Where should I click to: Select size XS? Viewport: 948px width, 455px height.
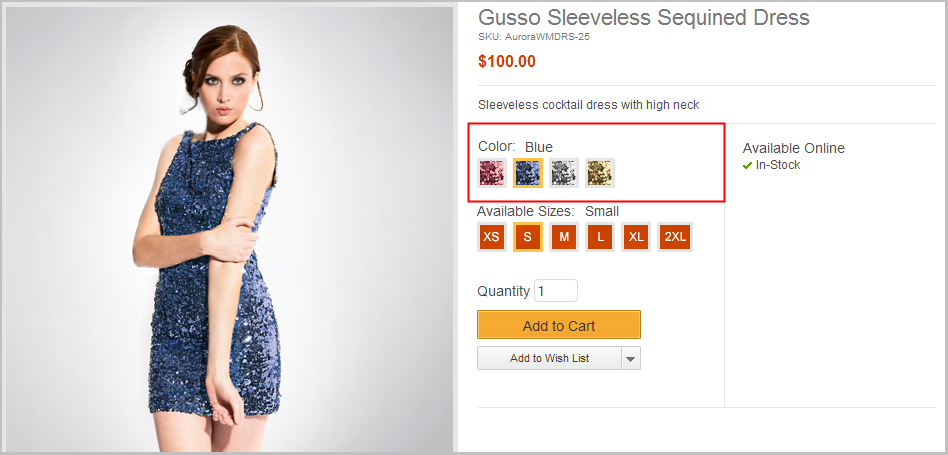pos(491,237)
